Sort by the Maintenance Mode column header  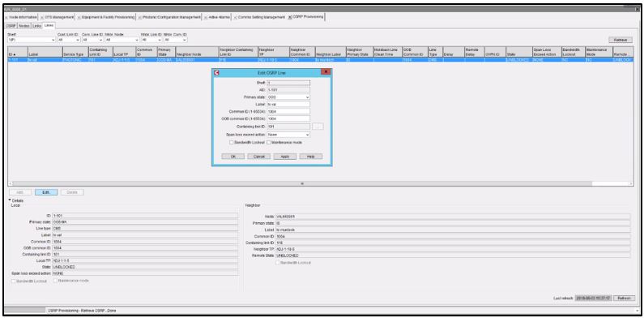(x=599, y=52)
